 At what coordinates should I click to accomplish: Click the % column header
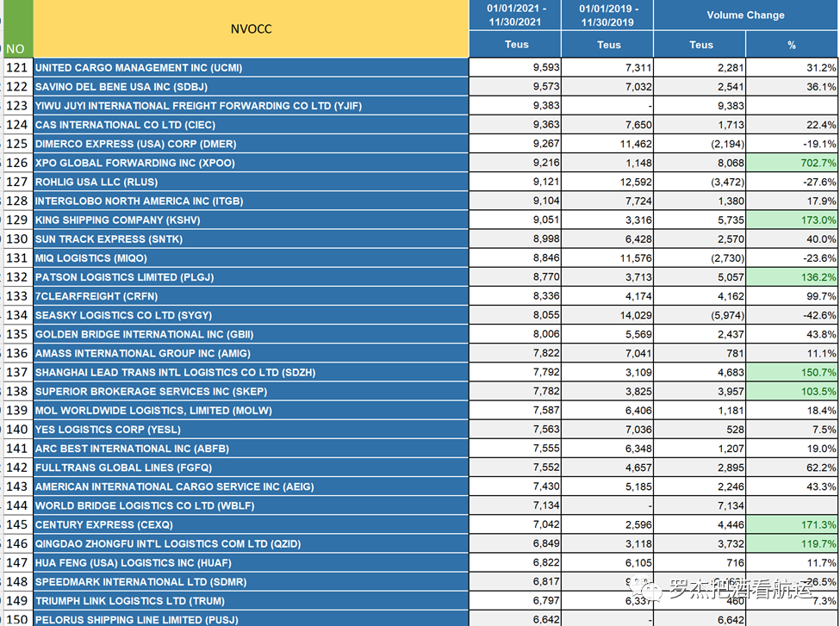point(792,45)
